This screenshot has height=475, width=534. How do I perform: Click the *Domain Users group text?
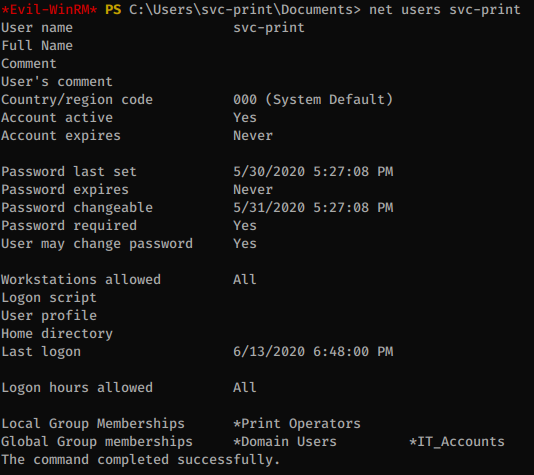tap(285, 442)
